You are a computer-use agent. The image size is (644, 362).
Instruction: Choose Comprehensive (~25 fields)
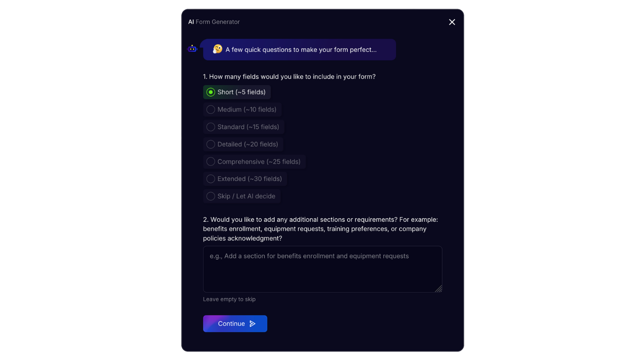254,162
